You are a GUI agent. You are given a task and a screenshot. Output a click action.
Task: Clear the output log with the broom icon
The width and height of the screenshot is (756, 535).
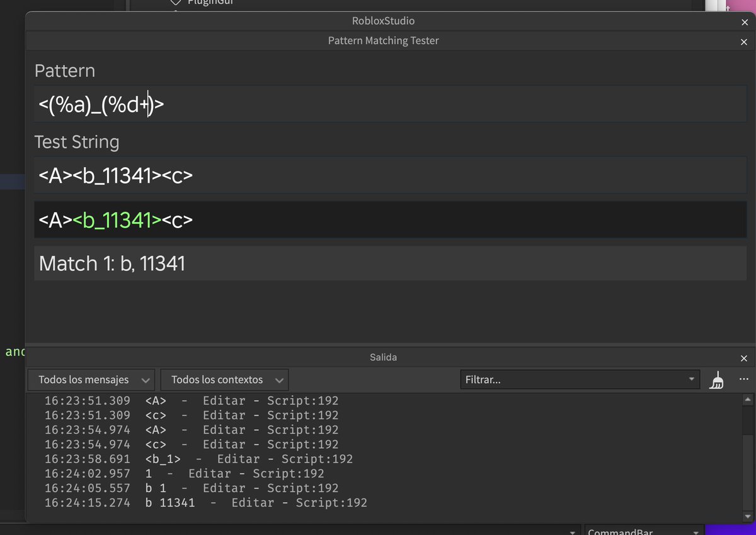click(717, 380)
